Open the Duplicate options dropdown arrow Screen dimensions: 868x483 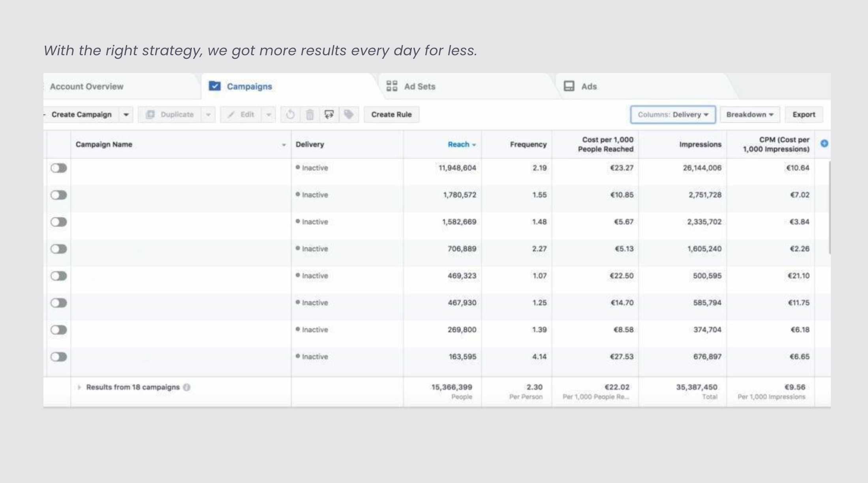[x=208, y=115]
